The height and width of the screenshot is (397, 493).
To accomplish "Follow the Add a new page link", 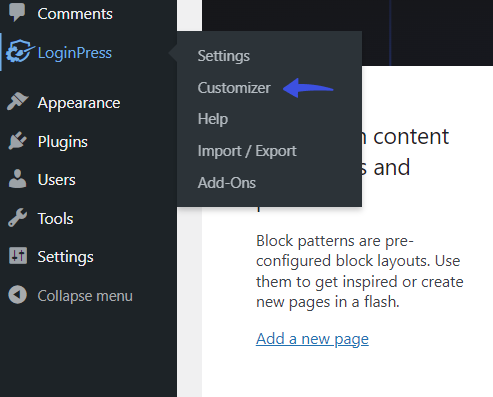I will point(312,339).
